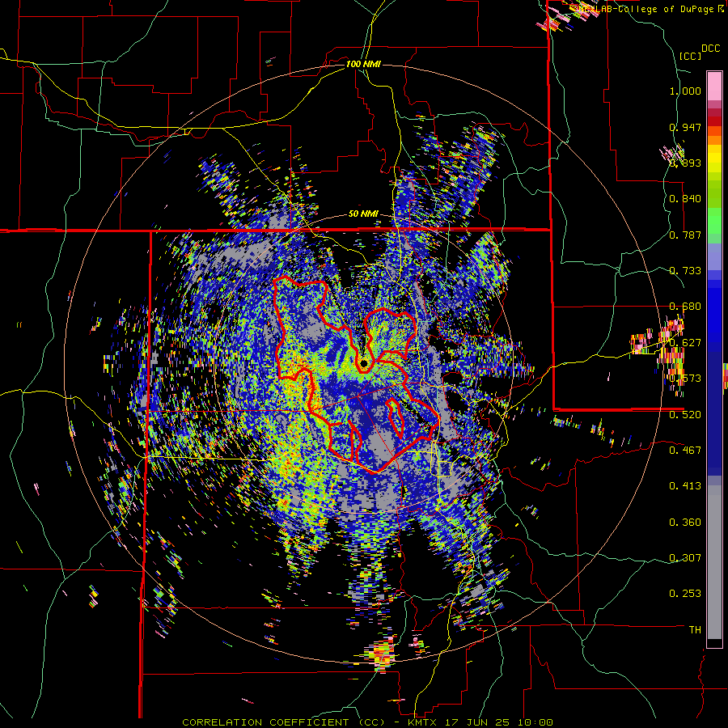728x728 pixels.
Task: Click the KMTX site identifier in caption
Action: [423, 722]
